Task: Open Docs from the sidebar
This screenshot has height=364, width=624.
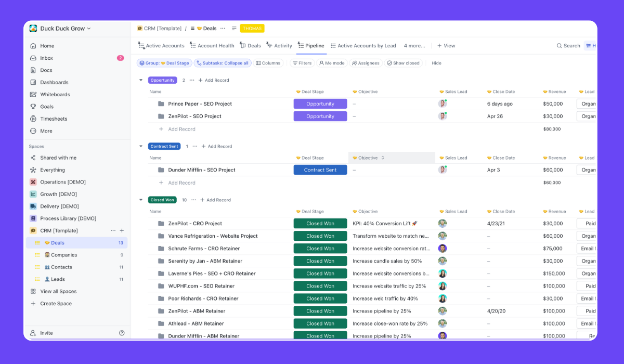Action: coord(45,70)
